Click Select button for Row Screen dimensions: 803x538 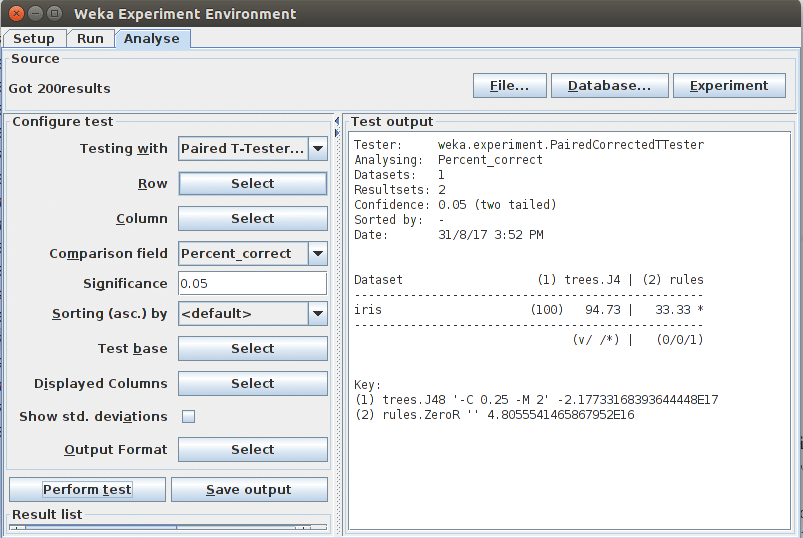(252, 184)
